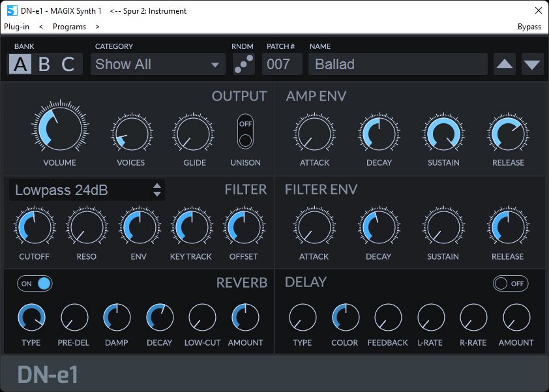Screen dimensions: 549x392
Task: Click the Reverb Type knob
Action: point(31,318)
